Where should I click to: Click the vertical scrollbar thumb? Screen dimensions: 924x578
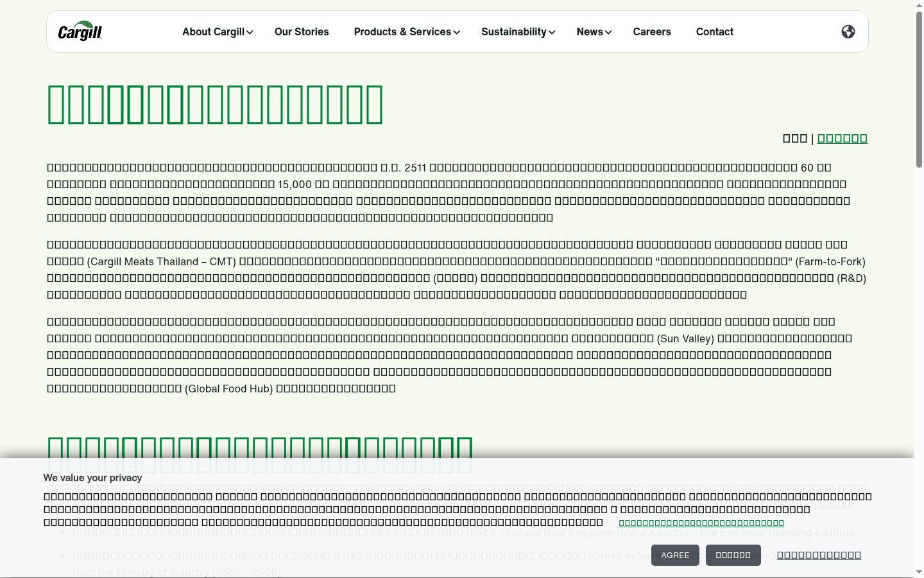point(919,90)
